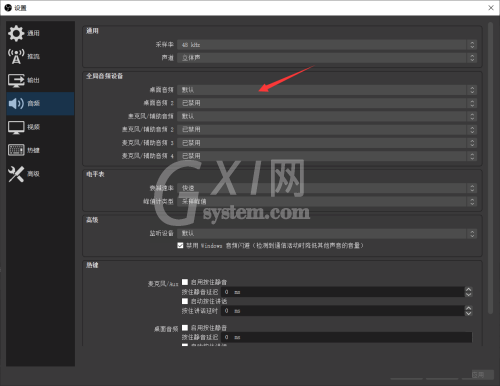Enable 启动按住讲话 for 麦克风/Aux
Screen dimensions: 500x386
185,301
